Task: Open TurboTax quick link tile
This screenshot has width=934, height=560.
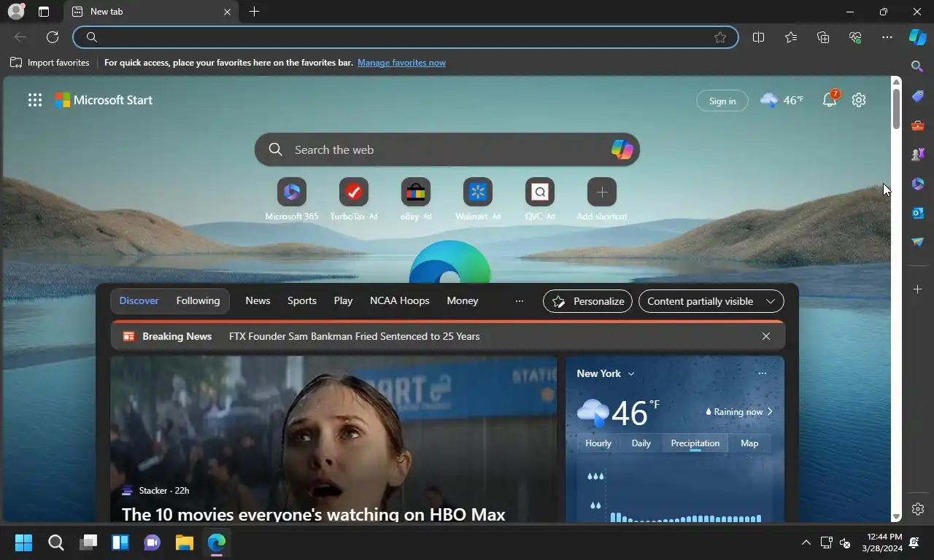Action: coord(354,199)
